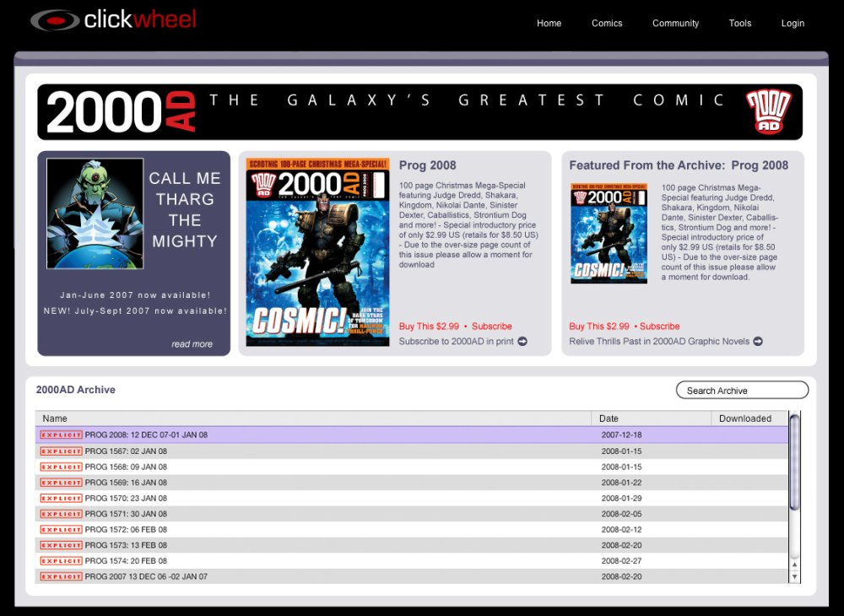Click EXPLICIT badge on PROG 1572 row

tap(62, 529)
